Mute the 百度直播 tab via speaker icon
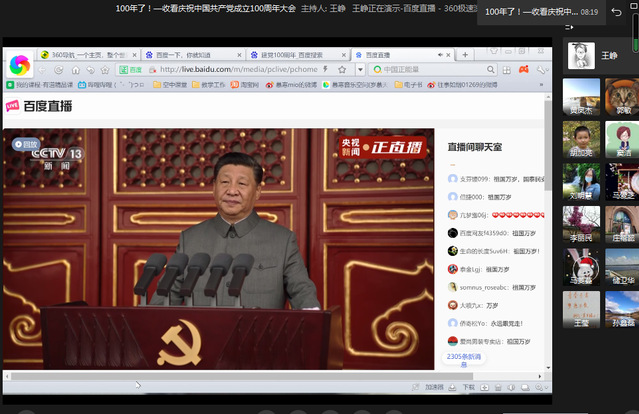 tap(440, 55)
